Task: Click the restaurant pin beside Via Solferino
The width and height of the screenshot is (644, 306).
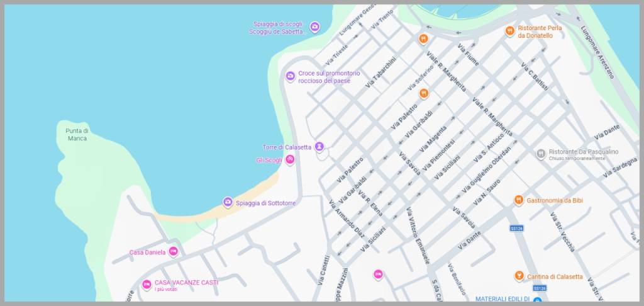Action: coord(424,94)
